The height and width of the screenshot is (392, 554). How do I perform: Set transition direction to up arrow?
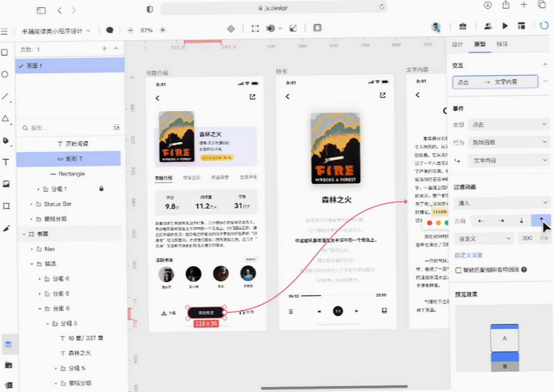tap(541, 221)
